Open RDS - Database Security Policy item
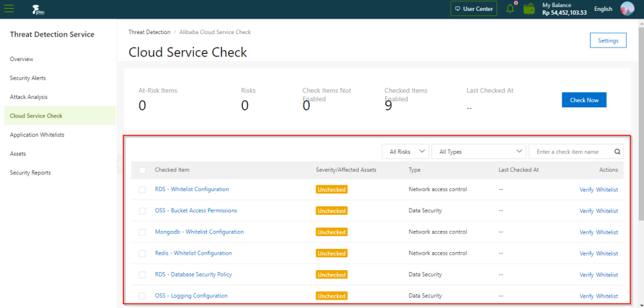This screenshot has width=644, height=308. click(193, 275)
